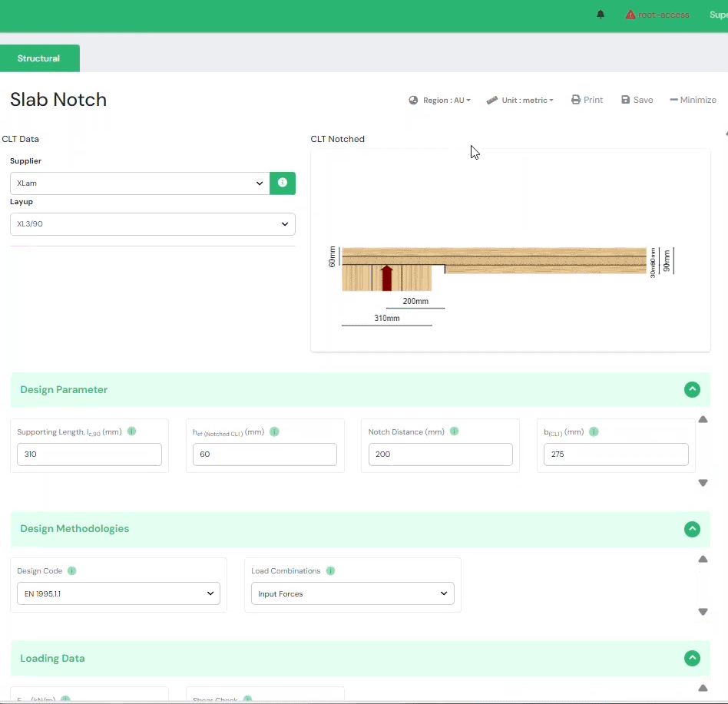Open the Layup dropdown showing XL3/90

pos(152,224)
